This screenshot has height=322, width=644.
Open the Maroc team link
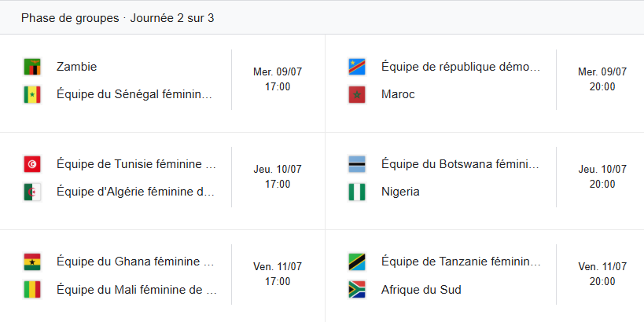pyautogui.click(x=398, y=95)
